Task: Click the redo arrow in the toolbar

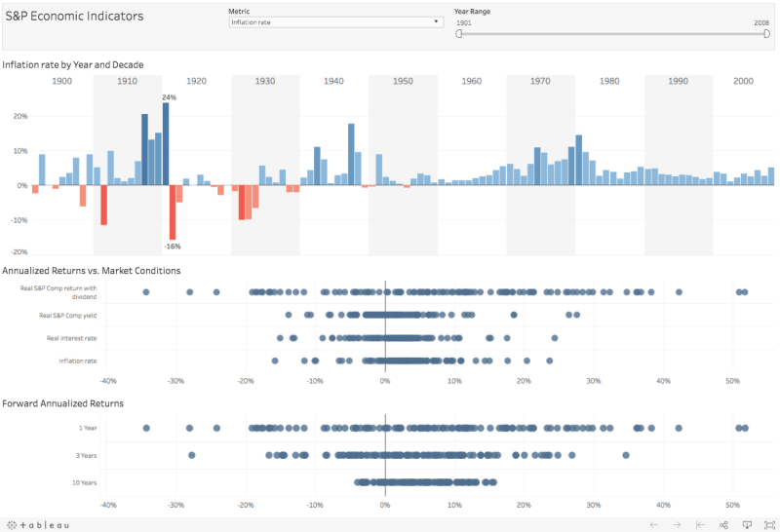Action: pyautogui.click(x=677, y=524)
